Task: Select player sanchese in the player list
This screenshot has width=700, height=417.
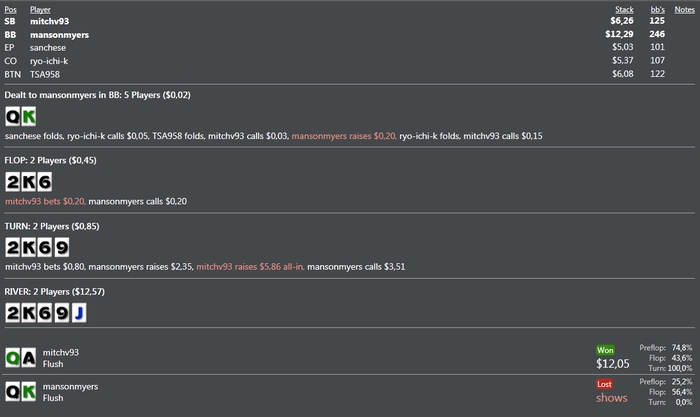Action: point(48,47)
